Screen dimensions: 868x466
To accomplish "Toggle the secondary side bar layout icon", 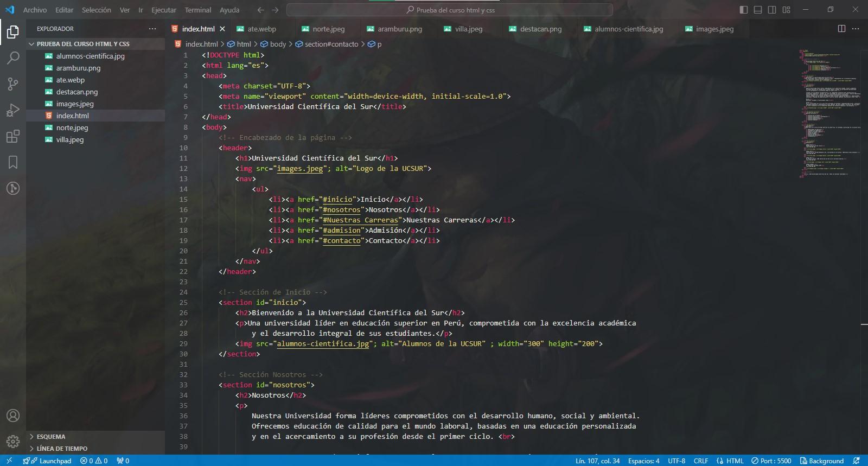I will pyautogui.click(x=772, y=10).
